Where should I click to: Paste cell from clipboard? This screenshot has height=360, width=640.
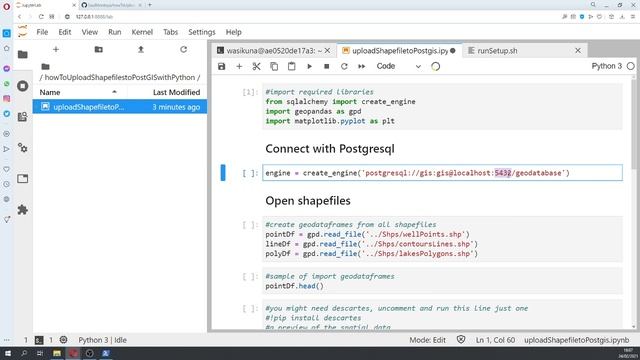click(291, 66)
